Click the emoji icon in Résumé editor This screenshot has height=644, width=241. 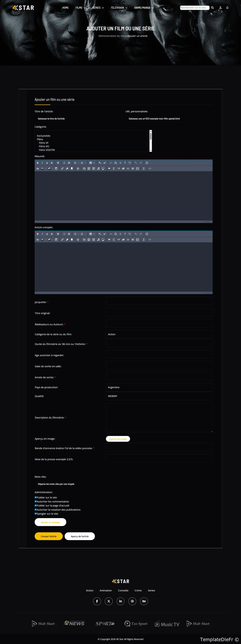[78, 168]
